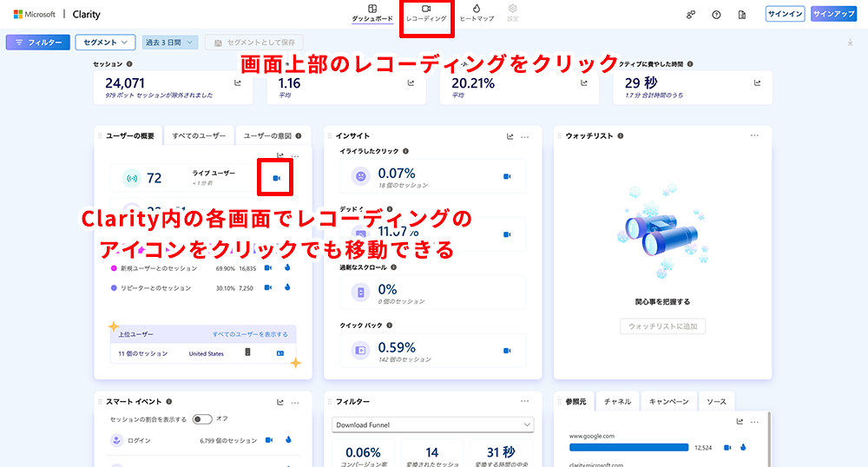Click the フィルター button
Image resolution: width=868 pixels, height=467 pixels.
click(37, 42)
